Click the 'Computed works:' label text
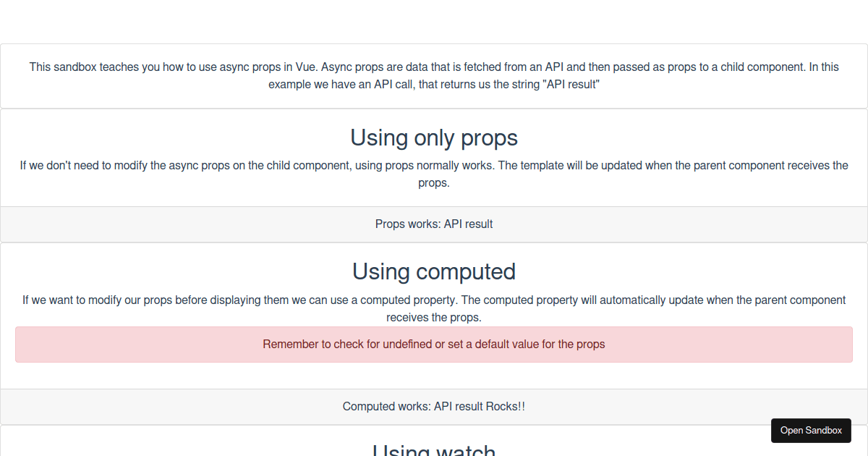The width and height of the screenshot is (868, 456). pos(387,407)
